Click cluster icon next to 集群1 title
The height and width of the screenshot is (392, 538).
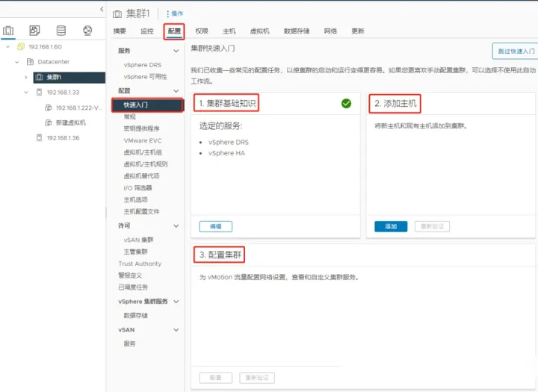pyautogui.click(x=117, y=14)
